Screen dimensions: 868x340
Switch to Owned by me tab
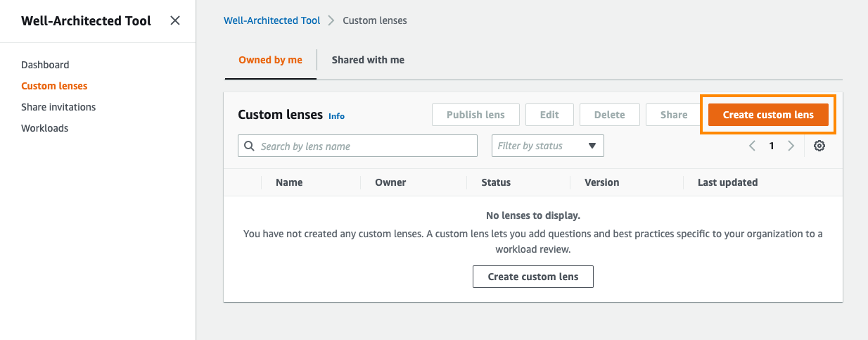[x=270, y=60]
